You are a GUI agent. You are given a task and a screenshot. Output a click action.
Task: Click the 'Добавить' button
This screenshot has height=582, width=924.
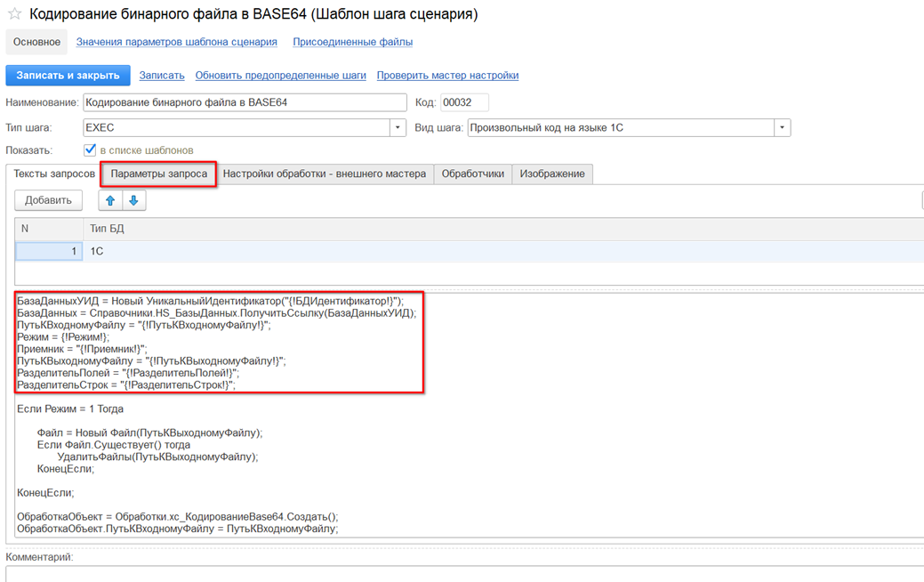tap(48, 200)
